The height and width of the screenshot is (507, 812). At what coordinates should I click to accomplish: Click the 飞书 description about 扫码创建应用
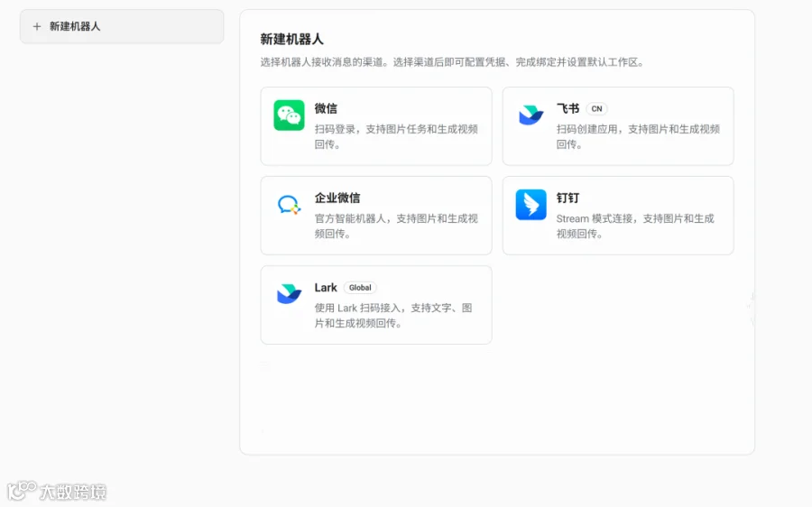click(x=638, y=136)
